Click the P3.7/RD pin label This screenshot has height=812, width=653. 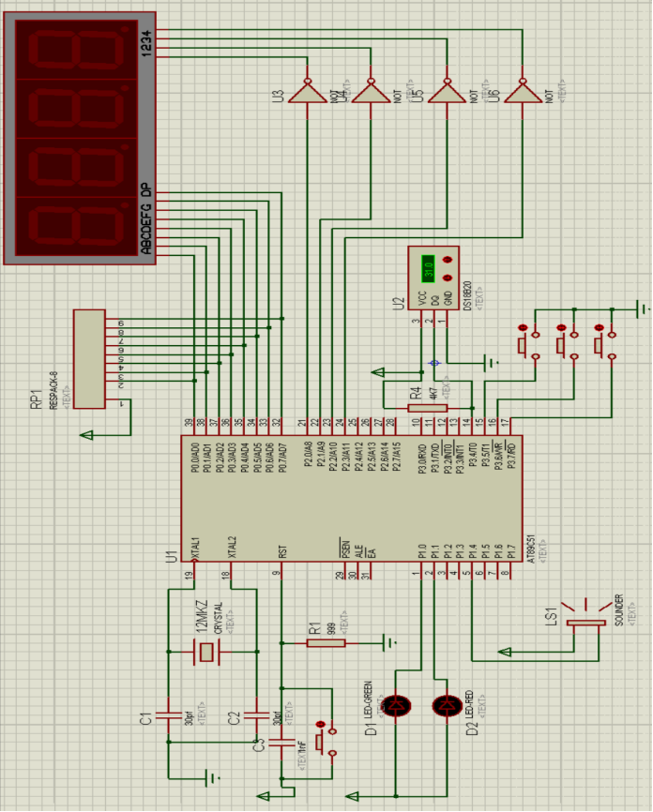tap(511, 455)
